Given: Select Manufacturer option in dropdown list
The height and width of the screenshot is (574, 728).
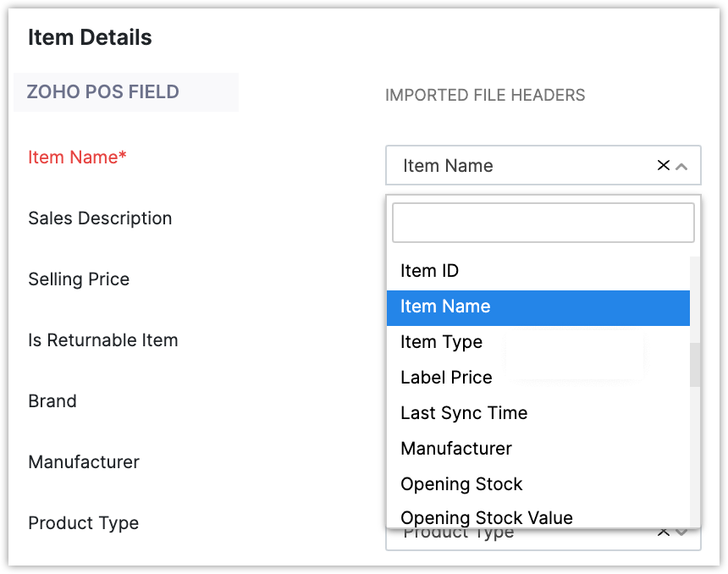Looking at the screenshot, I should click(456, 449).
